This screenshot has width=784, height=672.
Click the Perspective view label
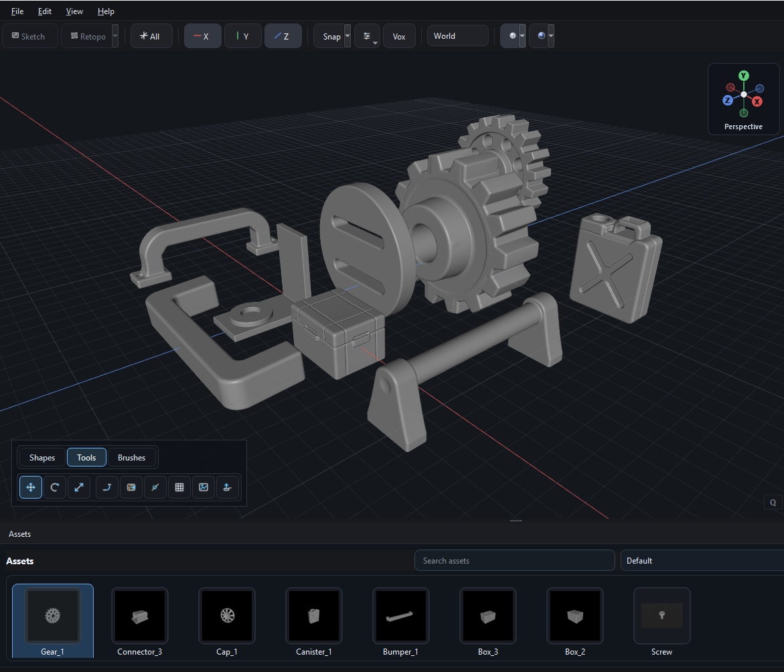coord(743,127)
